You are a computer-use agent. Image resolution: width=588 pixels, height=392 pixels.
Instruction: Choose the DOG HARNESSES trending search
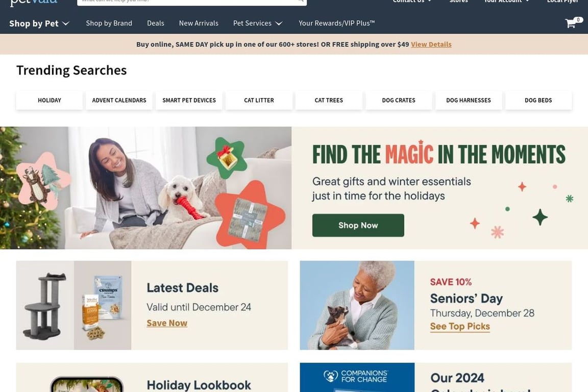pyautogui.click(x=469, y=100)
